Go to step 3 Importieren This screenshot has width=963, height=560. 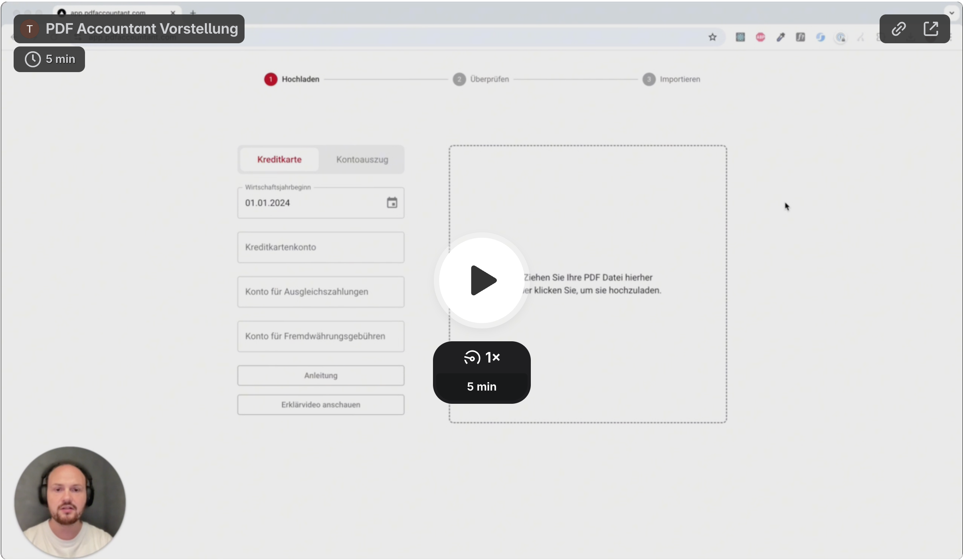click(671, 79)
